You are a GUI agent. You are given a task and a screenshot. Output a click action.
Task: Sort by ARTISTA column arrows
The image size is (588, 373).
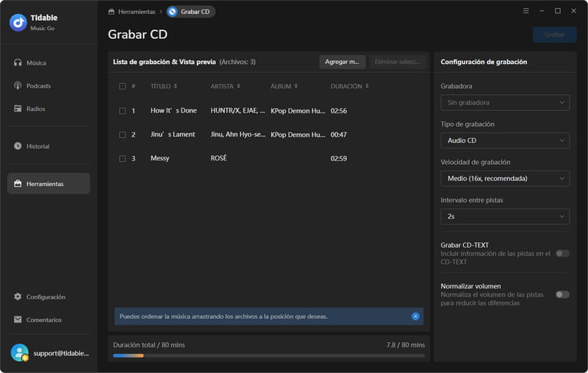click(238, 86)
